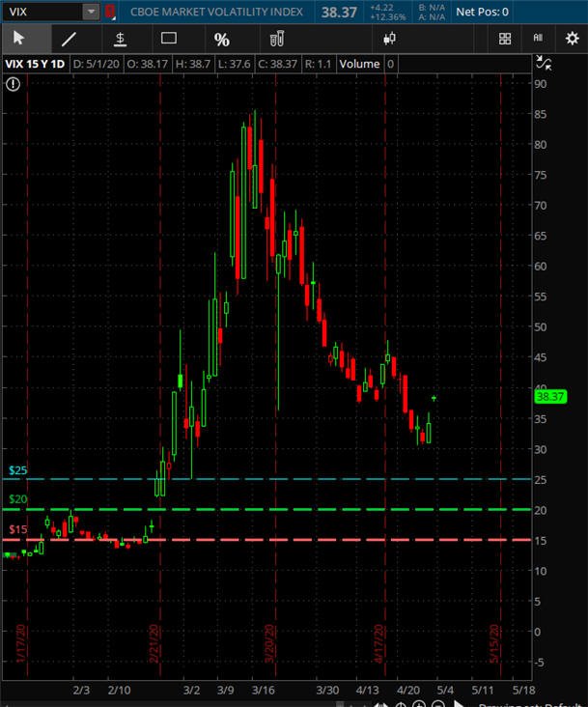The width and height of the screenshot is (588, 707).
Task: Click the 85 price axis label
Action: coord(541,114)
